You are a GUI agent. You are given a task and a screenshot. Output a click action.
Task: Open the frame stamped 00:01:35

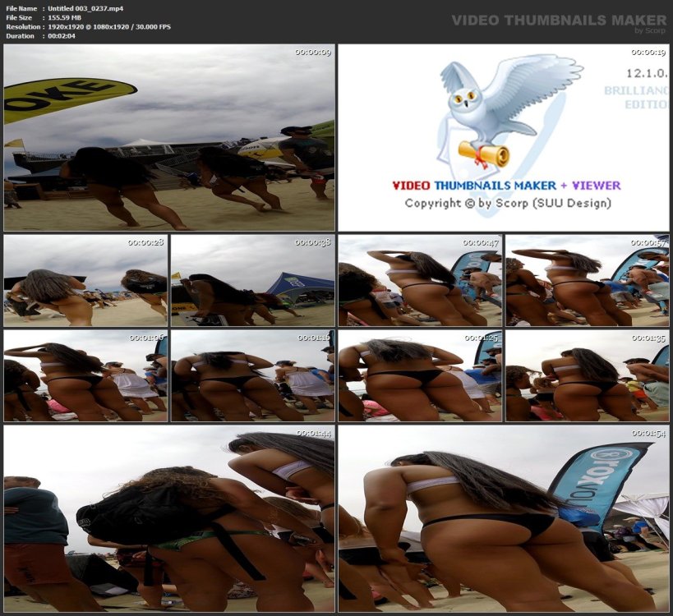pos(588,376)
